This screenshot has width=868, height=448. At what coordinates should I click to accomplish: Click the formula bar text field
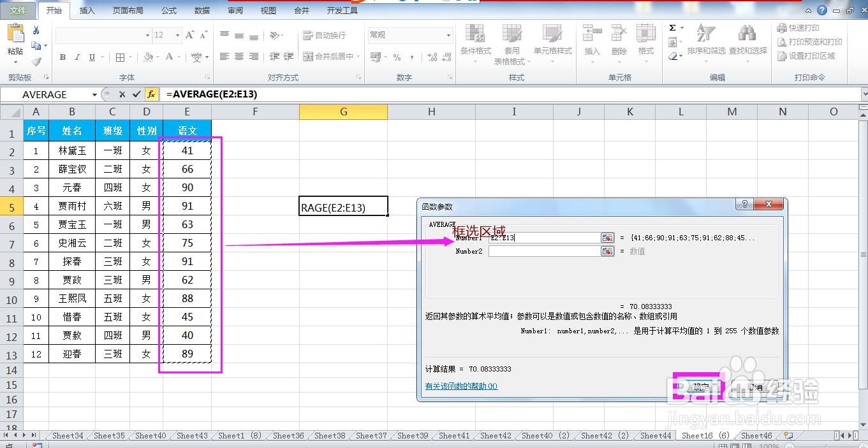coord(510,94)
